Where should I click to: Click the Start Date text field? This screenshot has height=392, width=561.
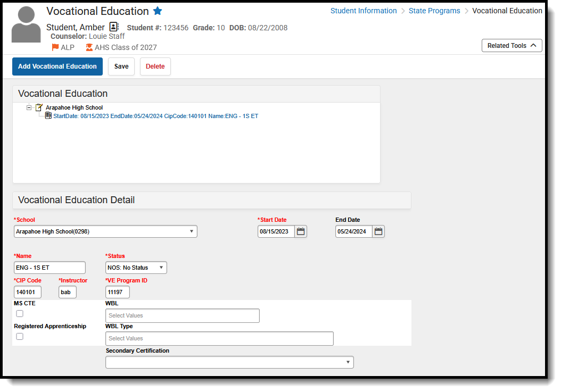pos(276,231)
